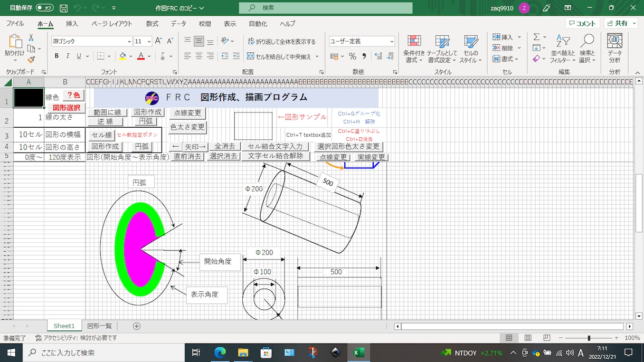644x362 pixels.
Task: Click the zoom in plus button
Action: pyautogui.click(x=616, y=338)
